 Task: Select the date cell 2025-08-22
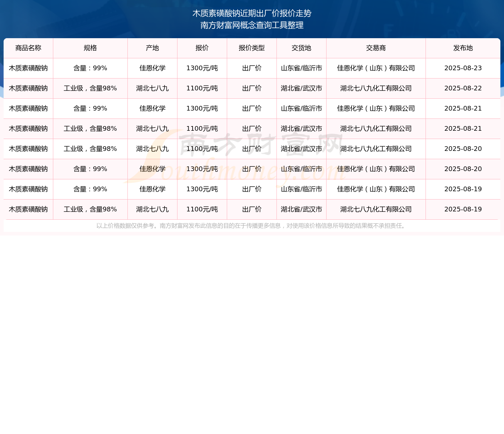point(463,89)
